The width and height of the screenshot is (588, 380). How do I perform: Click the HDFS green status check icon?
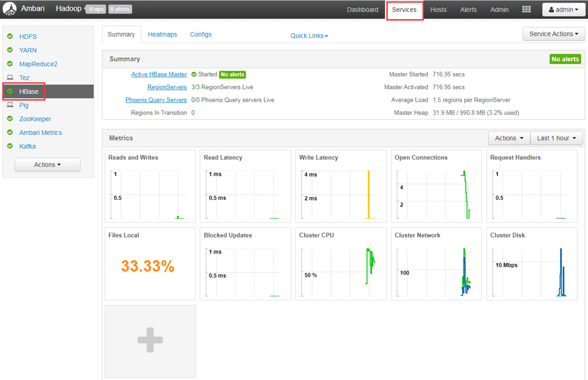coord(10,37)
